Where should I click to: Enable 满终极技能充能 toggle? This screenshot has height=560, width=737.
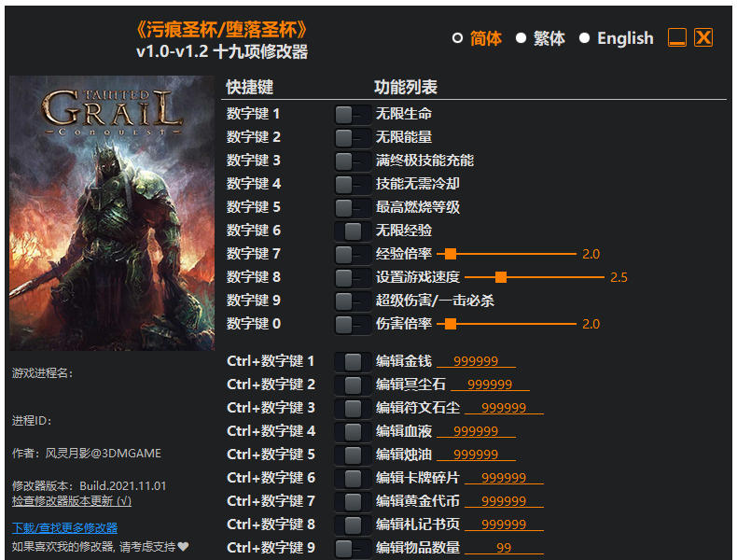[x=353, y=161]
